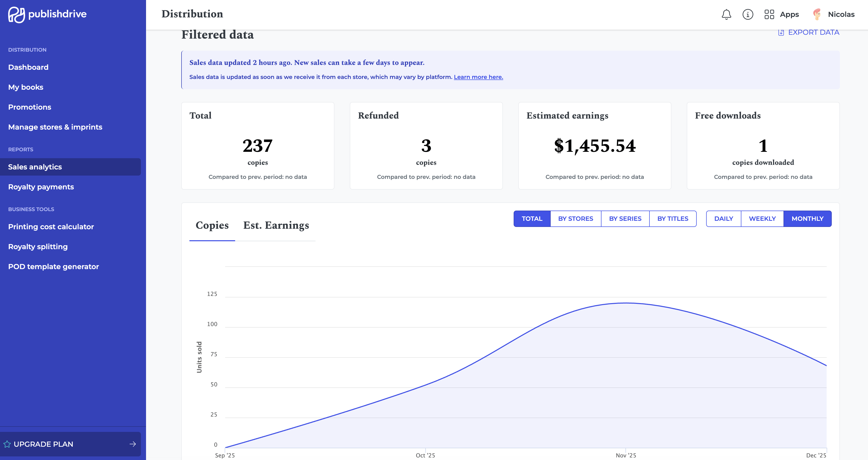Set chart interval to Weekly

click(x=762, y=218)
